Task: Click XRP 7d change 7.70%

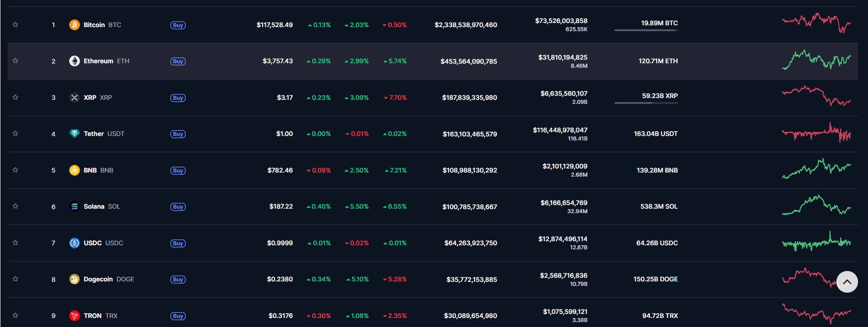Action: coord(395,98)
